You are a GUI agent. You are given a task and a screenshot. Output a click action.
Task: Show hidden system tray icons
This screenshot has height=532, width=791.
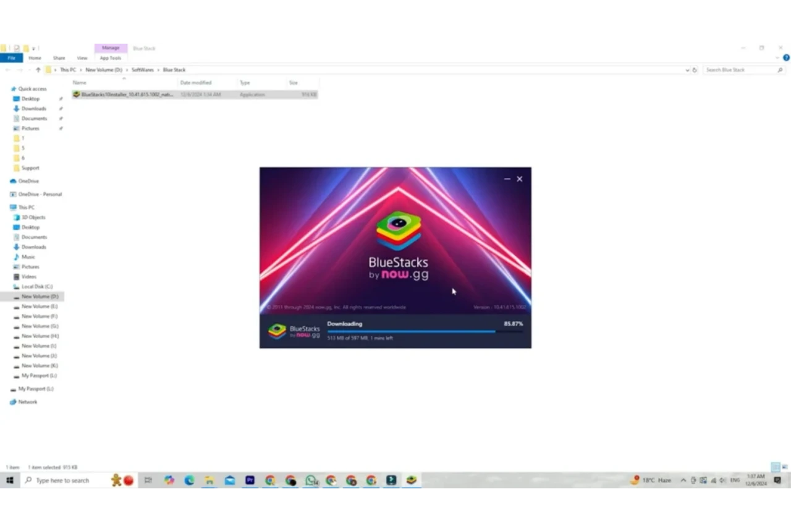point(683,480)
